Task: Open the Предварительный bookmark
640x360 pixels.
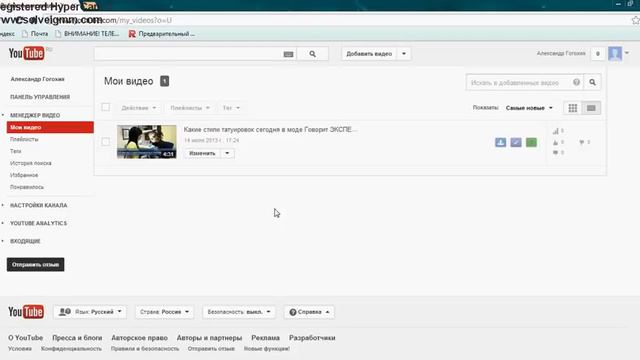Action: 162,34
